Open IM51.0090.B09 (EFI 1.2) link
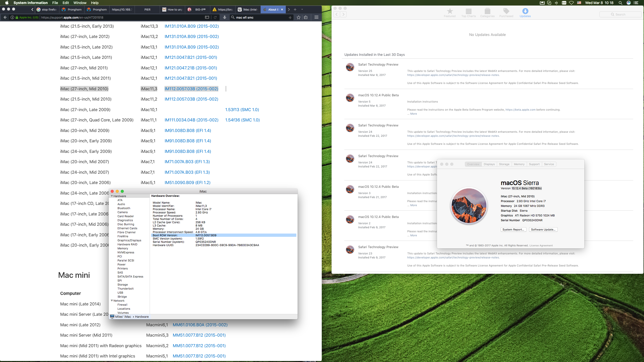This screenshot has height=362, width=644. [x=187, y=183]
